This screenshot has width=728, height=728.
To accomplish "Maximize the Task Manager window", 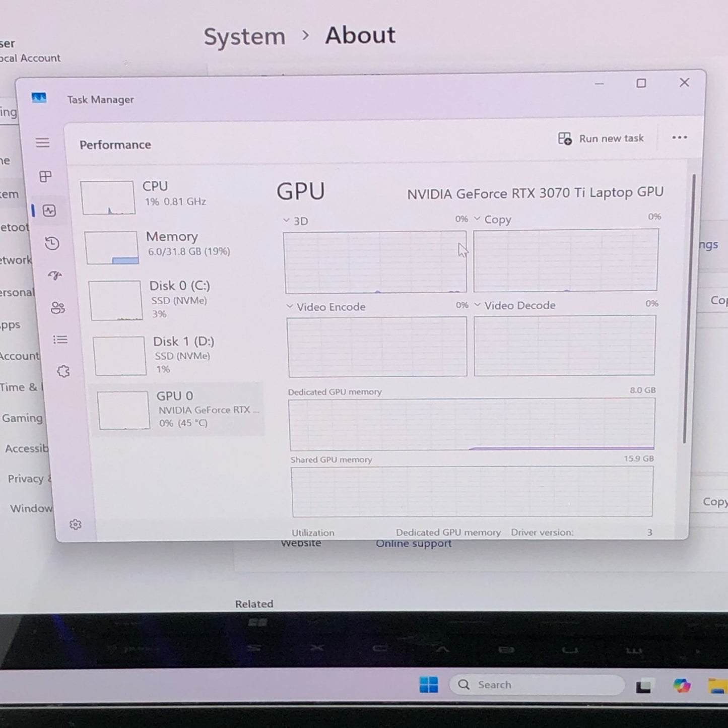I will click(641, 83).
